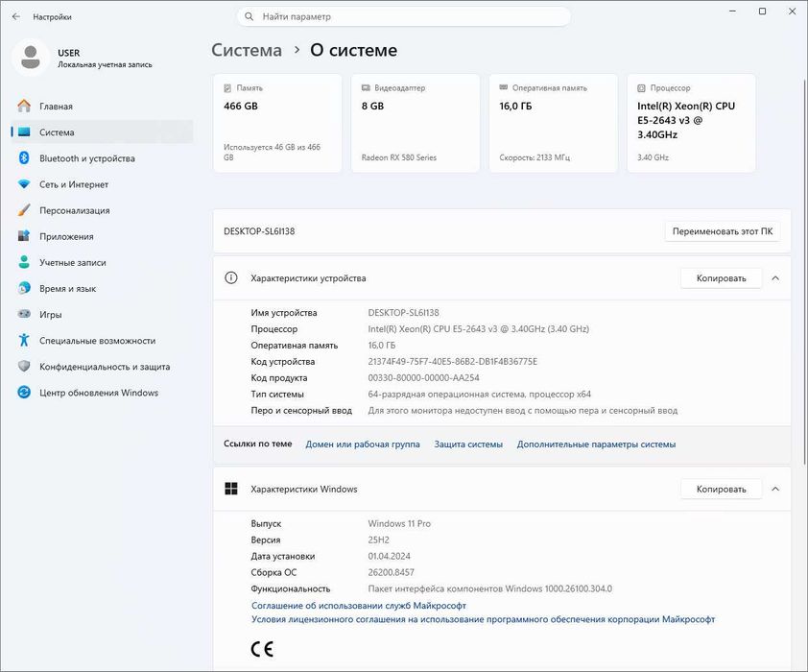Screen dimensions: 808x672
Task: Select Bluetooth и устройства menu item
Action: pyautogui.click(x=102, y=158)
